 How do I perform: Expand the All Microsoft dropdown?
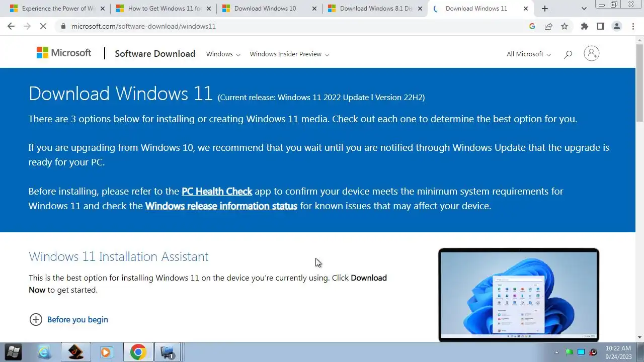point(529,54)
